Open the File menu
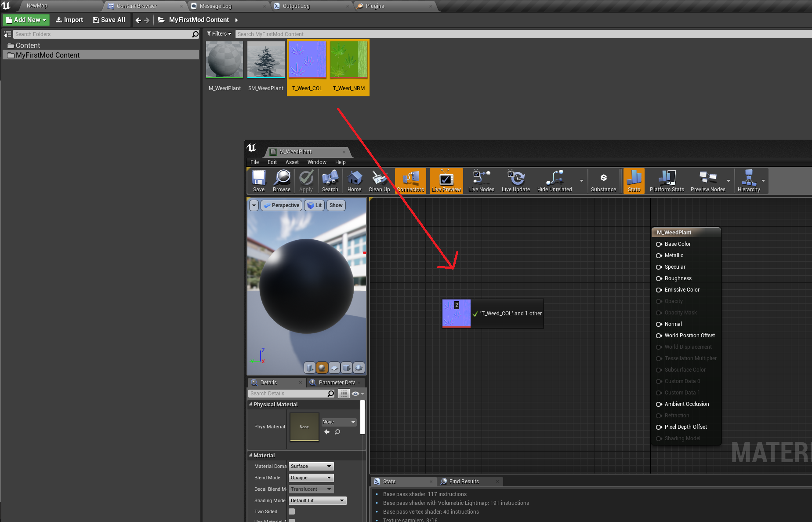 [255, 162]
